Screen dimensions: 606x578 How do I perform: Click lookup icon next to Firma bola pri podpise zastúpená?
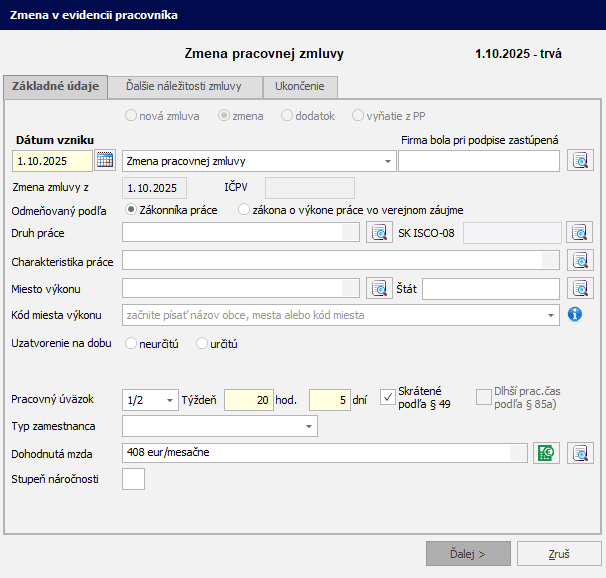tap(580, 160)
